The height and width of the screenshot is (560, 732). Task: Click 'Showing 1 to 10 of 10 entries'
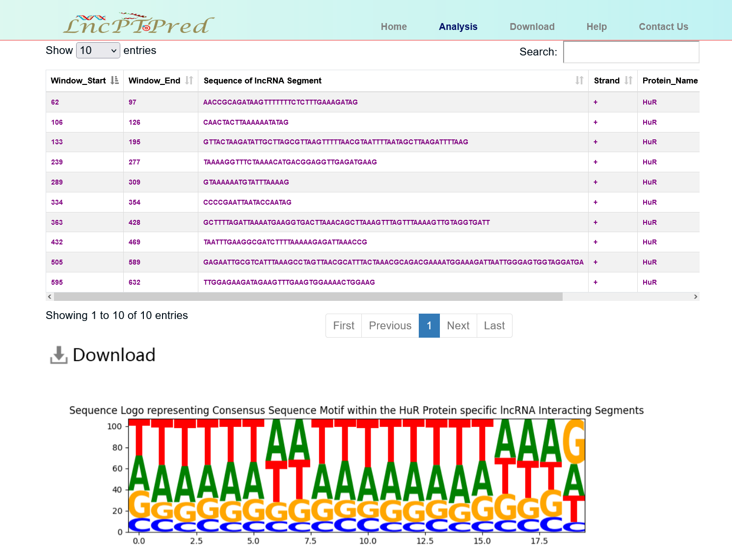pyautogui.click(x=117, y=316)
